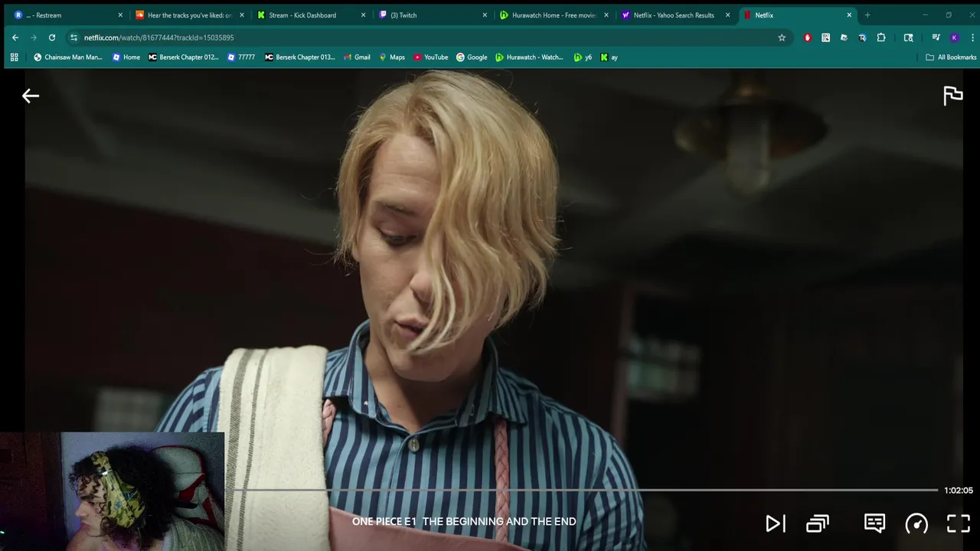Image resolution: width=980 pixels, height=551 pixels.
Task: Close the Hurawatch Home tab
Action: 606,15
